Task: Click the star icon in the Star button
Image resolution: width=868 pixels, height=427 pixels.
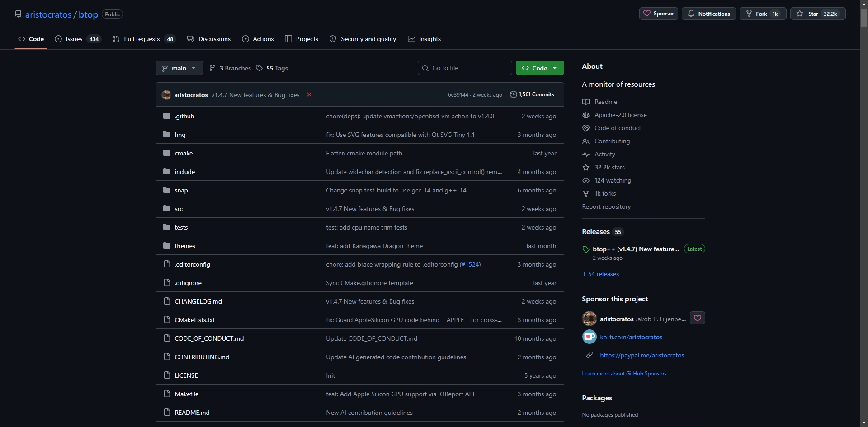Action: [x=800, y=14]
